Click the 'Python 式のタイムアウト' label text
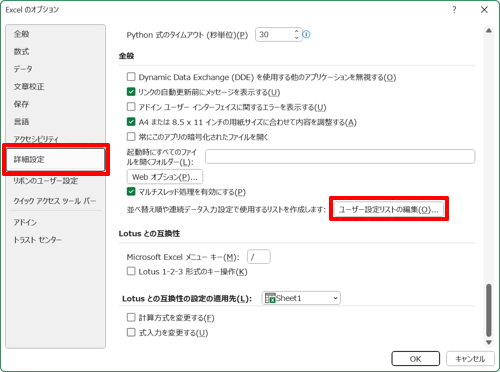The width and height of the screenshot is (500, 372). click(187, 35)
